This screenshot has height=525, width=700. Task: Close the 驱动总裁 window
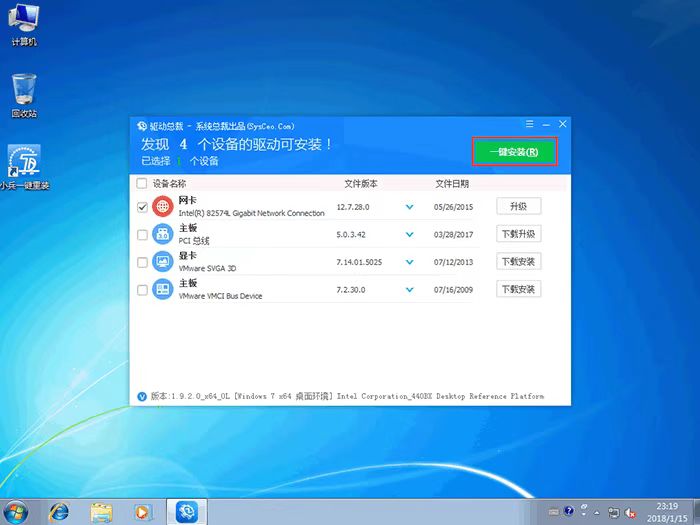tap(563, 124)
